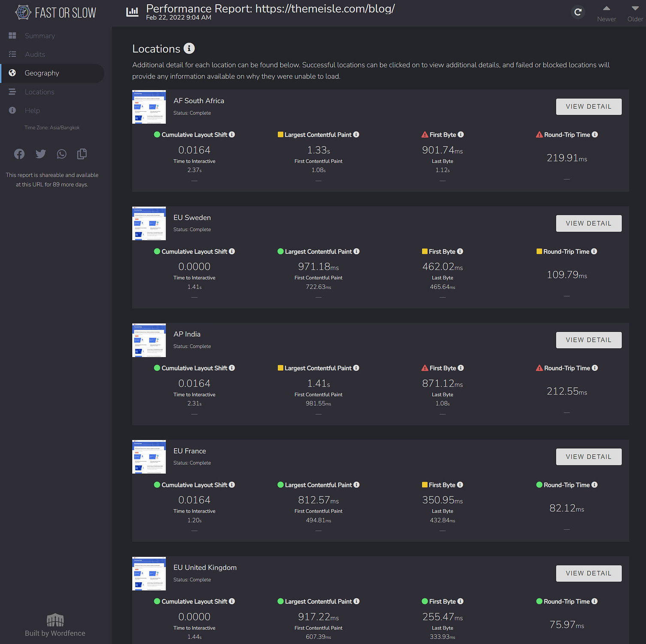Copy report URL clipboard icon
The image size is (646, 644).
[x=82, y=154]
